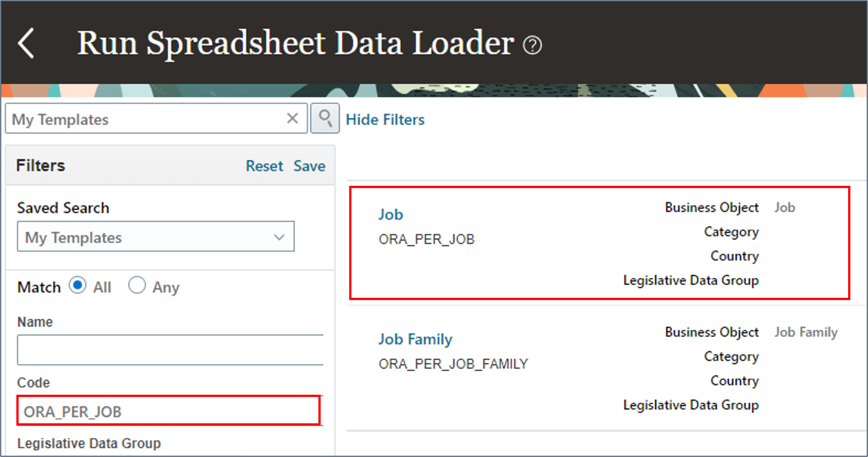Select the All match radio button
The height and width of the screenshot is (457, 868).
(78, 285)
